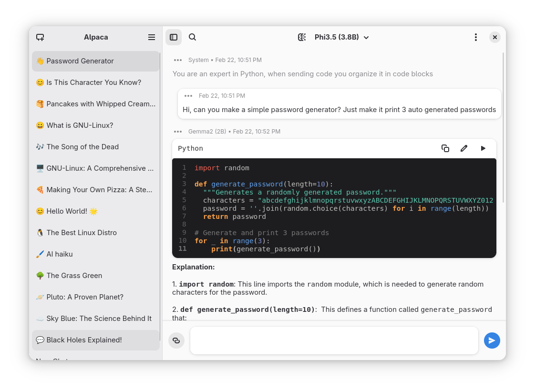535x392 pixels.
Task: Click the conversation area vertical scrollbar
Action: [503, 128]
